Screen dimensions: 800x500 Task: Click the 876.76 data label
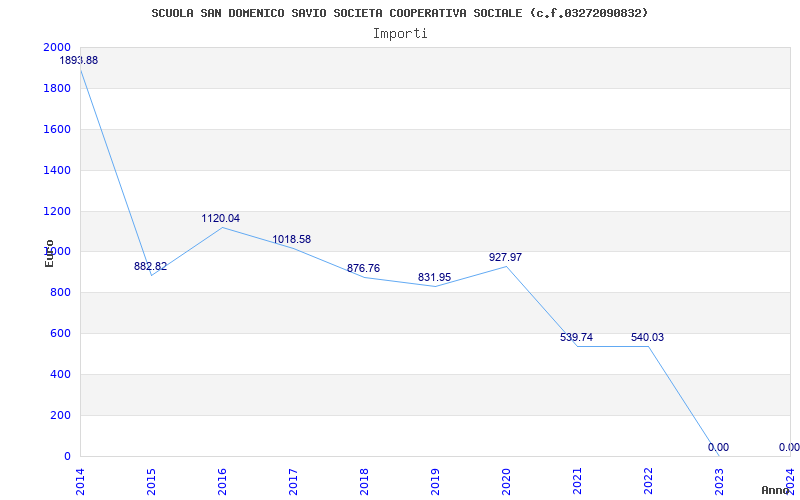[363, 268]
